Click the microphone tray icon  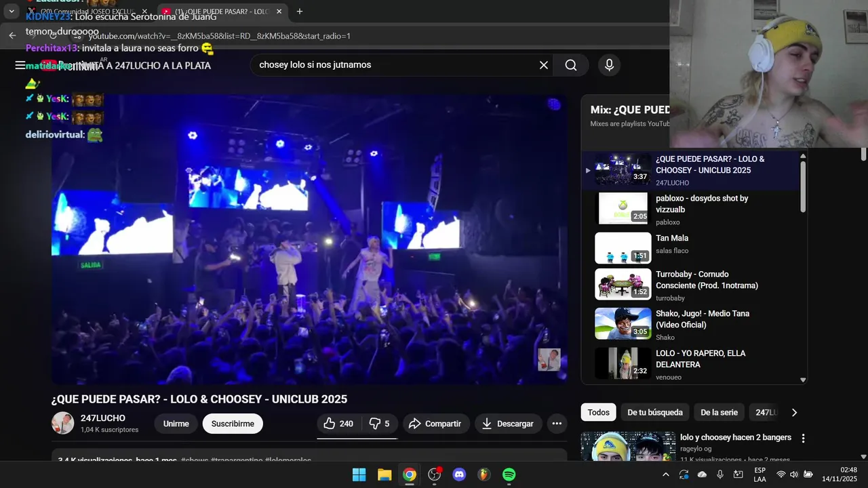[720, 474]
